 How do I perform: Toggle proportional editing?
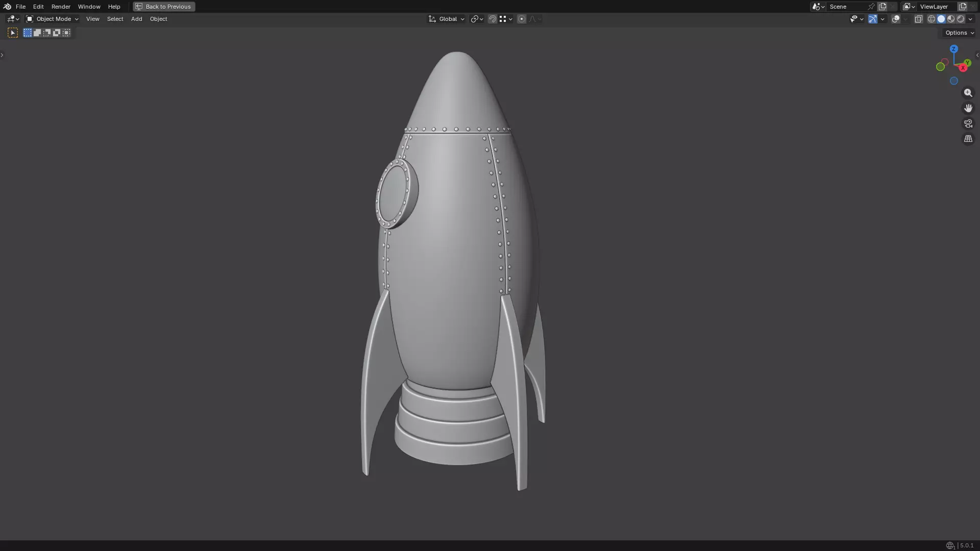[521, 19]
